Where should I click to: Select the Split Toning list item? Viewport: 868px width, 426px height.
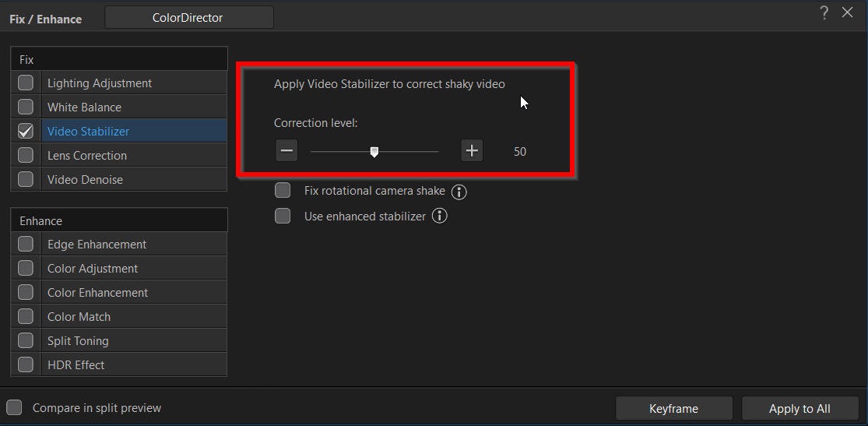point(134,340)
